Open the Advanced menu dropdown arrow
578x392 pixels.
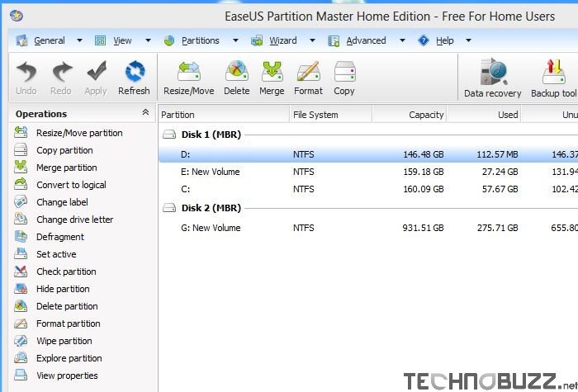point(403,40)
